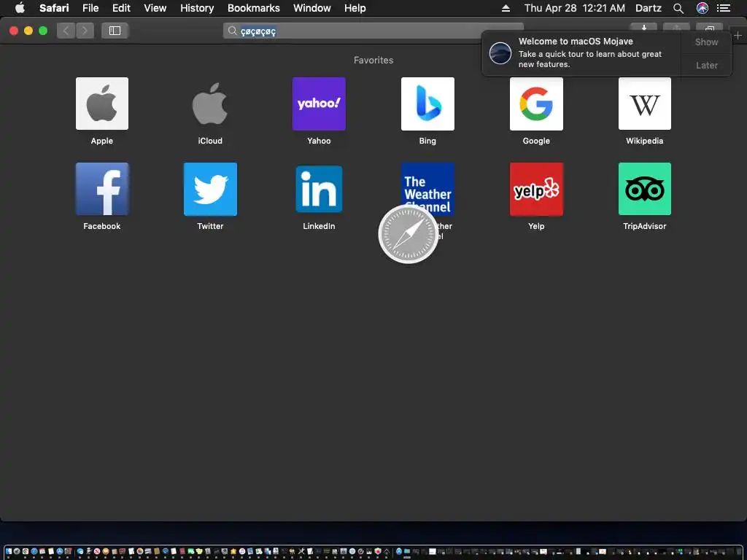This screenshot has width=747, height=560.
Task: Click the Wikipedia label text
Action: pyautogui.click(x=645, y=141)
